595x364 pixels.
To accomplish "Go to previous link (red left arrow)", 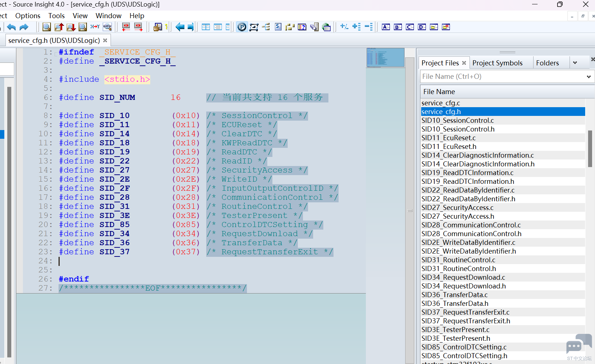I will (x=126, y=27).
